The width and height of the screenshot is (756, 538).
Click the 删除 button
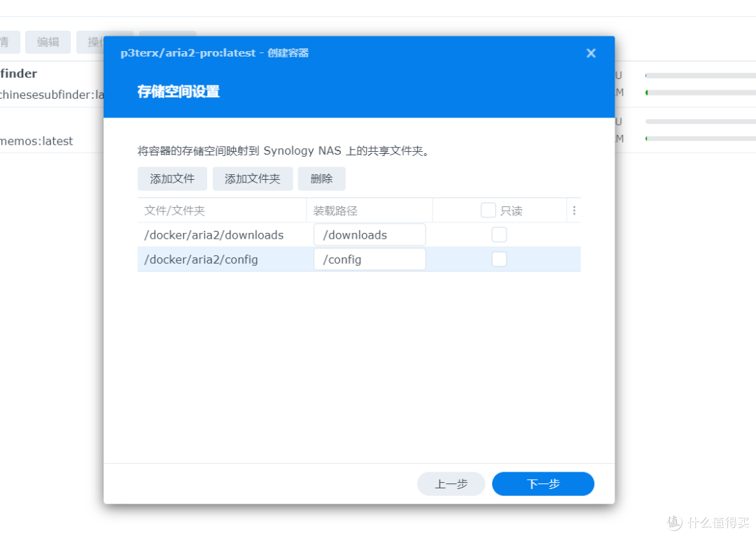(x=321, y=178)
